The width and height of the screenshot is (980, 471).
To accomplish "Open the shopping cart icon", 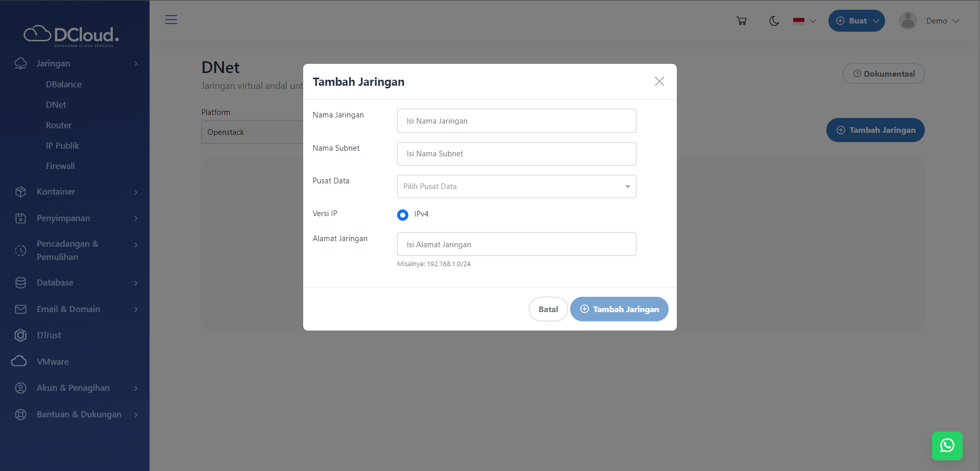I will pyautogui.click(x=742, y=21).
